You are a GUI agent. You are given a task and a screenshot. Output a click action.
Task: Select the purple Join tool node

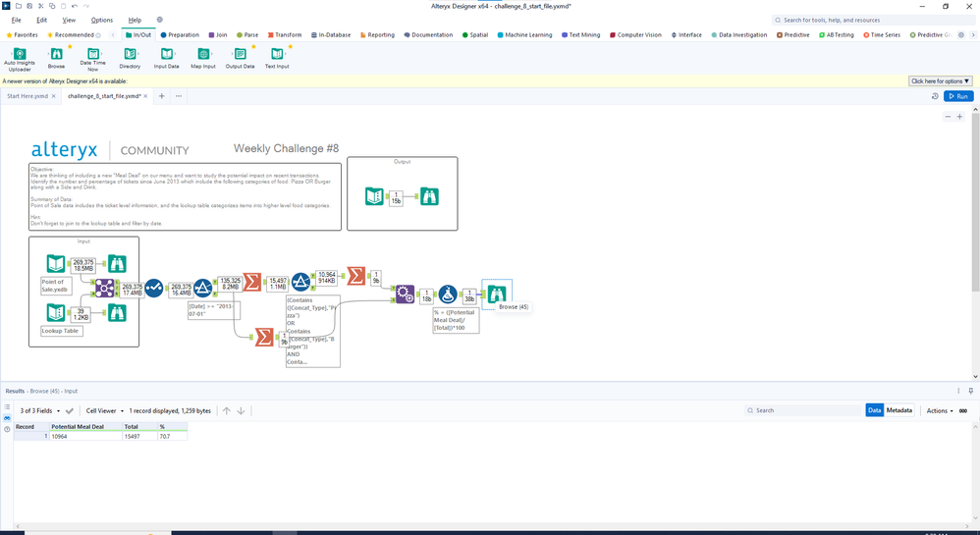pyautogui.click(x=104, y=289)
